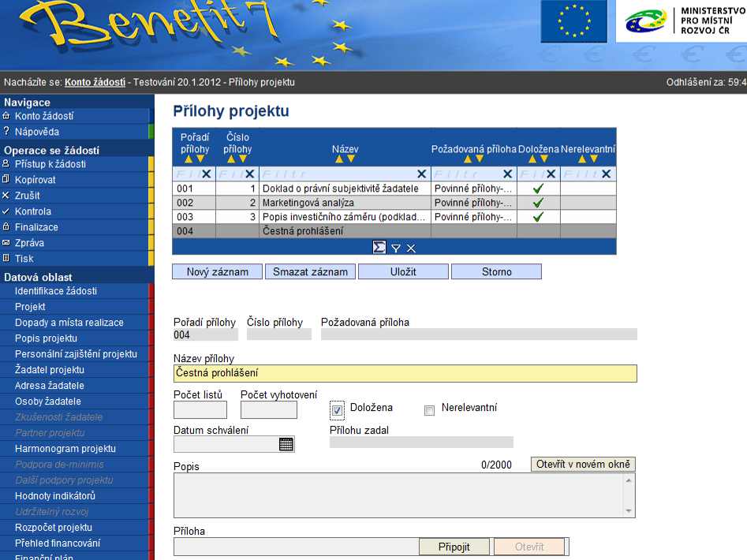747x560 pixels.
Task: Sort Nerelevantní column ascending
Action: (582, 159)
